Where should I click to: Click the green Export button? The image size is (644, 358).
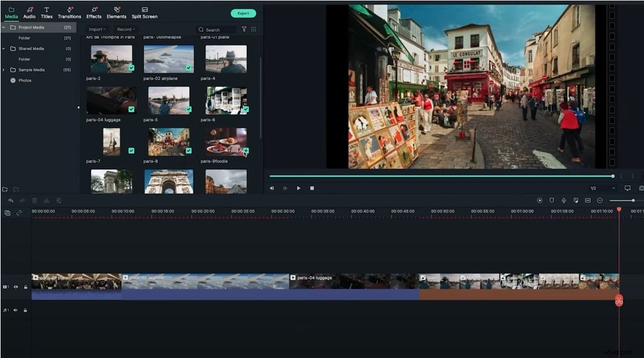coord(243,12)
